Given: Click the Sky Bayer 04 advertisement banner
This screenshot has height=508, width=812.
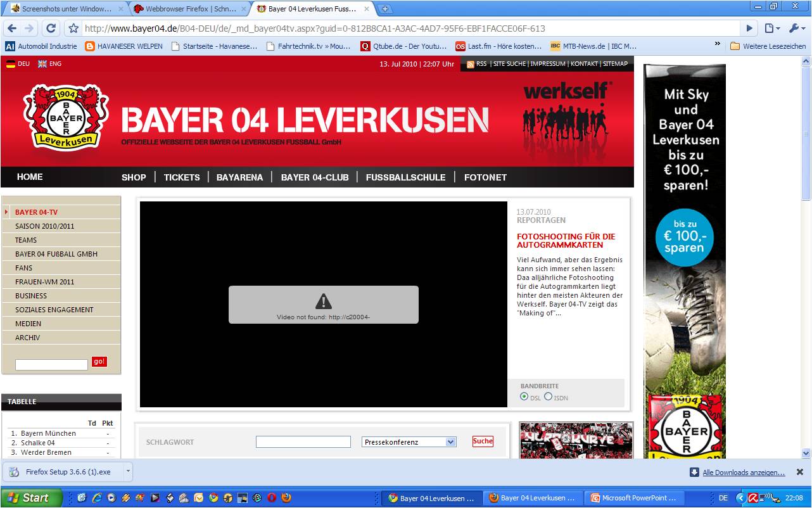Looking at the screenshot, I should tap(685, 261).
